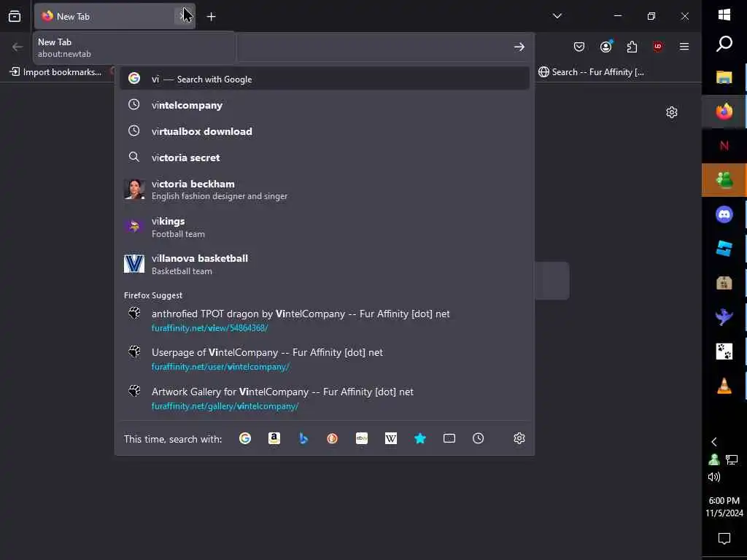
Task: Select vintelcompany history suggestion
Action: 325,105
